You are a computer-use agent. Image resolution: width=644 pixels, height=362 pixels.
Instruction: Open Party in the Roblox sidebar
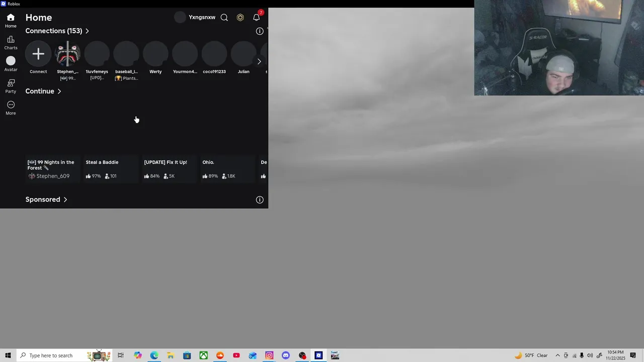click(11, 86)
